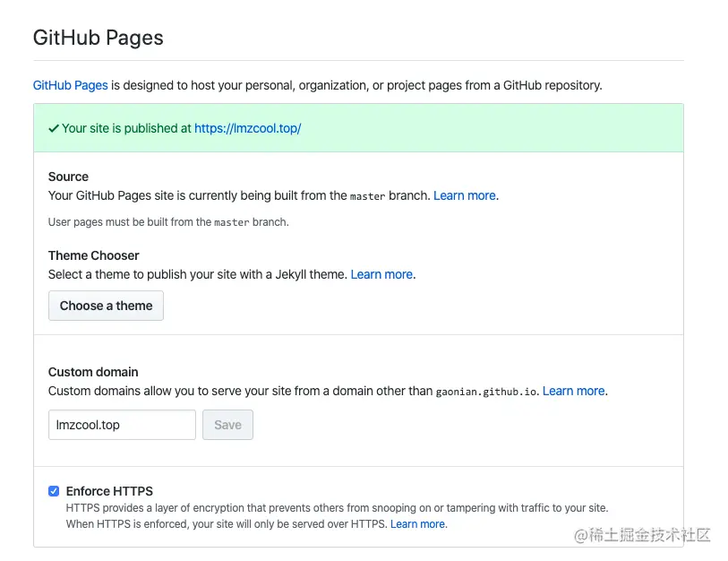Focus the custom domain input with lmzcool.top
Viewport: 728px width, 561px height.
click(x=122, y=425)
